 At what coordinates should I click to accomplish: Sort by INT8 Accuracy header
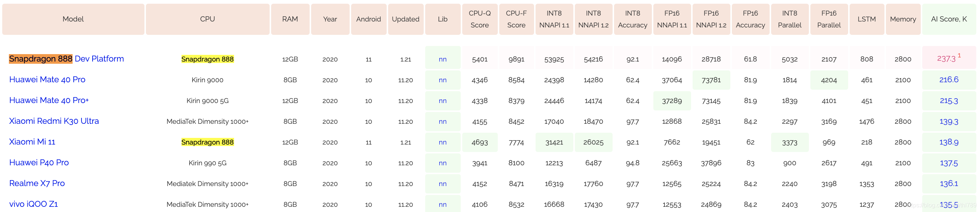[x=633, y=19]
